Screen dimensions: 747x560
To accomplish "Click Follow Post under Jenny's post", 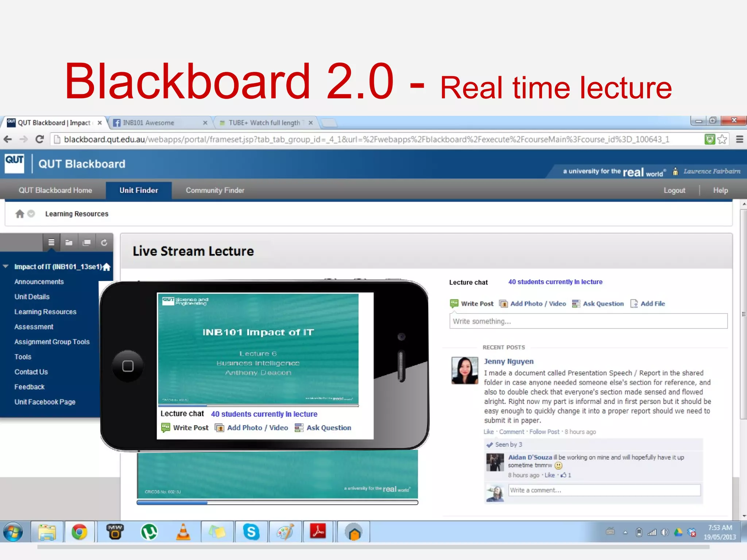I will coord(544,432).
